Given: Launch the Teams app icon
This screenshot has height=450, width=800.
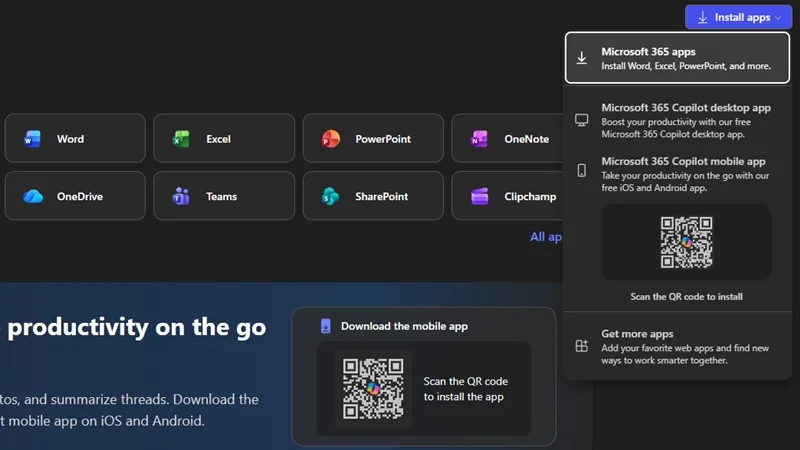Looking at the screenshot, I should (x=181, y=196).
